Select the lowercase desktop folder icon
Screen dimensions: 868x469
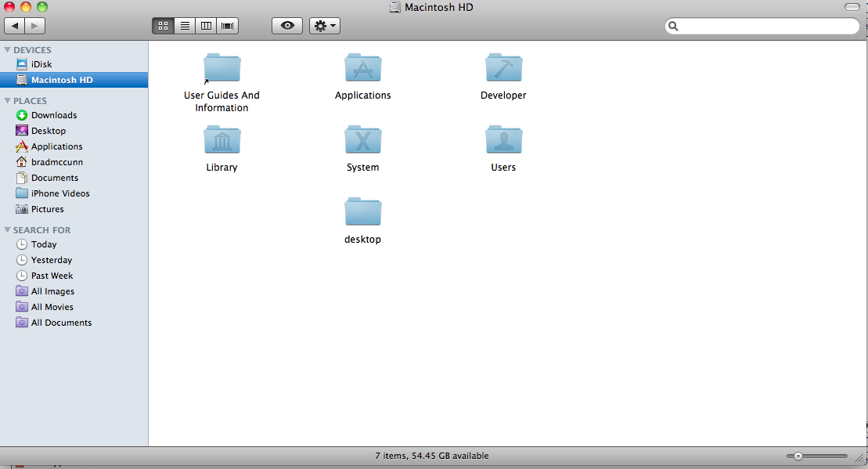362,211
